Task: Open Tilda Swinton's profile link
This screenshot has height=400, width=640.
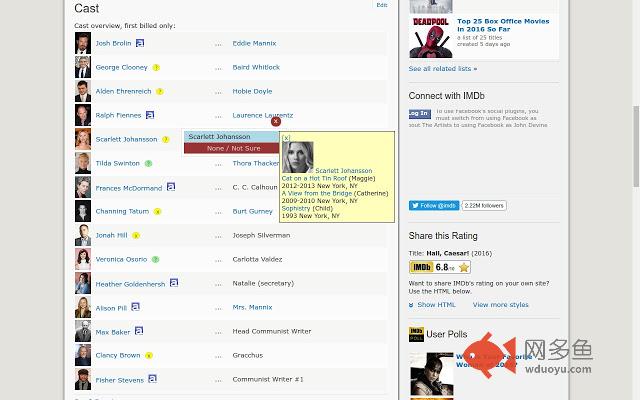Action: (118, 163)
